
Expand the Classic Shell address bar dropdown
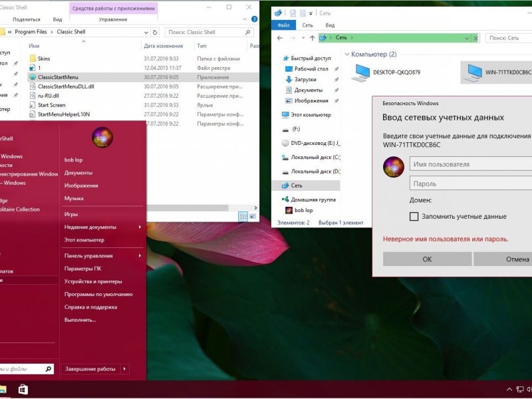point(146,32)
